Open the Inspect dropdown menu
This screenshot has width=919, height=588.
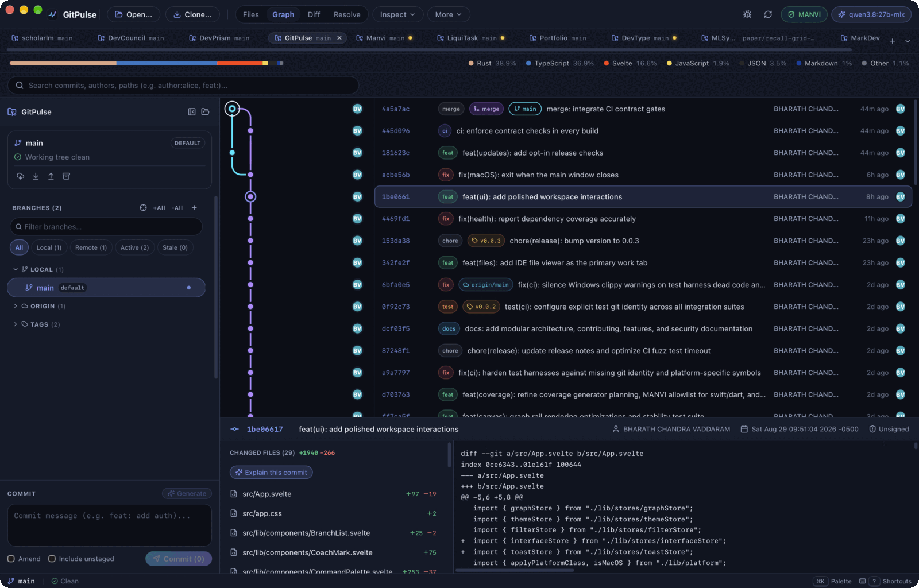point(397,14)
